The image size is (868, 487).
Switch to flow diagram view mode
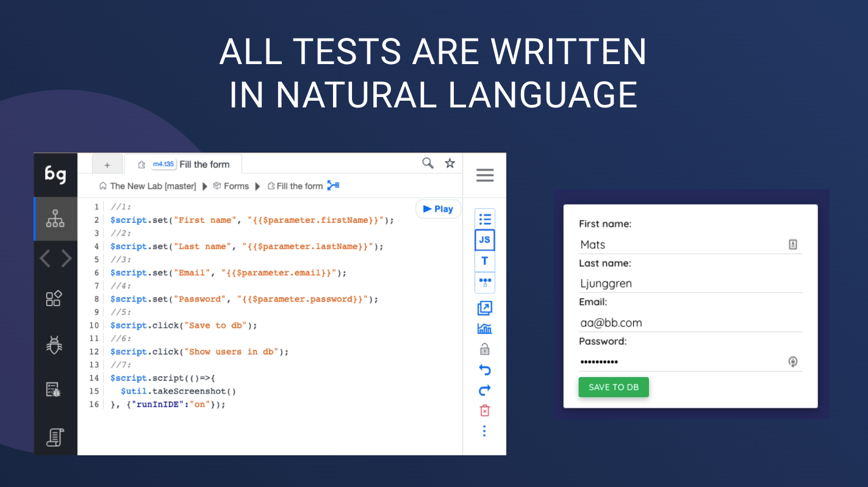(x=485, y=282)
